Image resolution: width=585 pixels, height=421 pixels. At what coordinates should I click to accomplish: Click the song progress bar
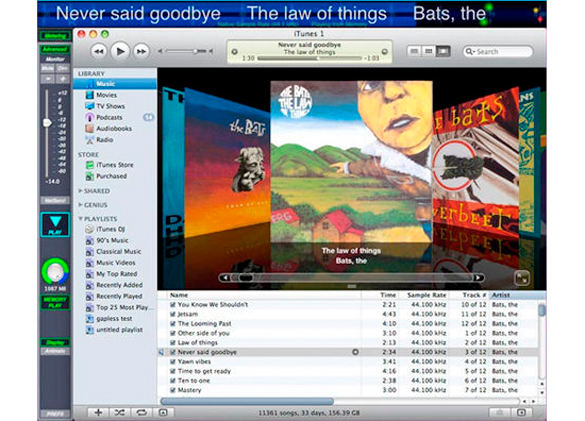pyautogui.click(x=309, y=58)
